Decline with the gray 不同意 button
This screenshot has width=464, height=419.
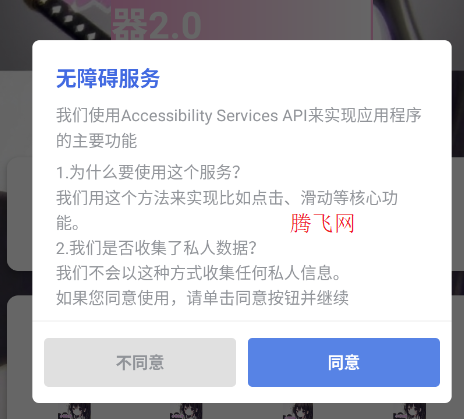pos(140,362)
